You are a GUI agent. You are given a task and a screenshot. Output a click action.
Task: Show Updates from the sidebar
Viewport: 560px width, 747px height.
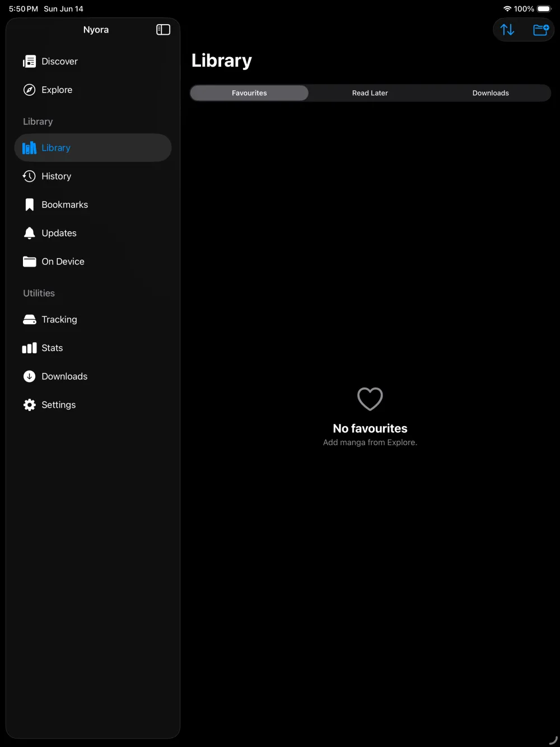tap(93, 234)
